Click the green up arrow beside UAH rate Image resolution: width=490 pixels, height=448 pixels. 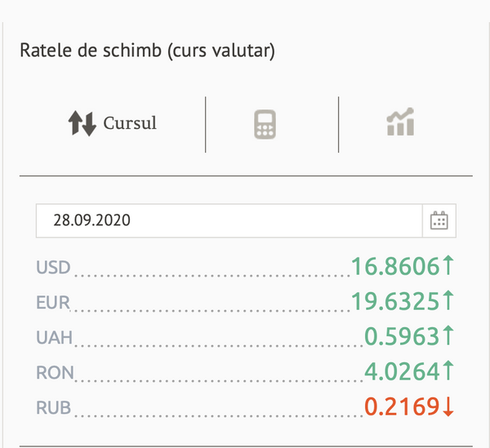[448, 335]
